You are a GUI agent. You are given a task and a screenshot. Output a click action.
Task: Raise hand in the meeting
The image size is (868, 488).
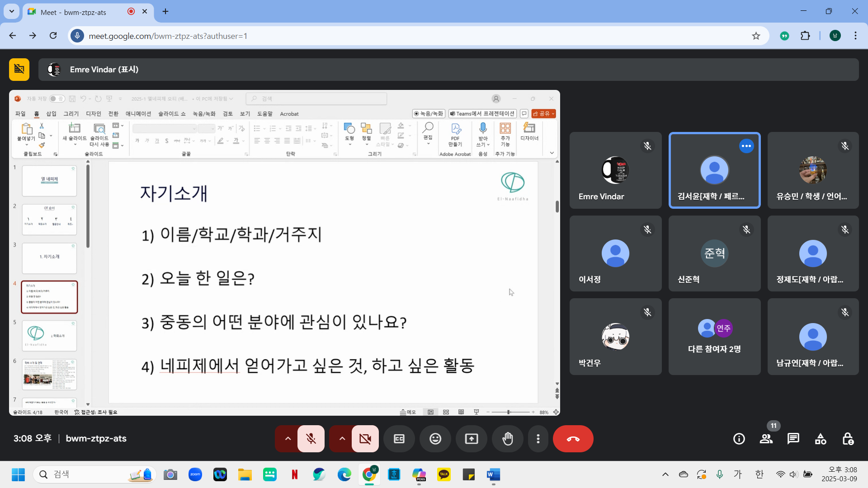click(x=508, y=439)
